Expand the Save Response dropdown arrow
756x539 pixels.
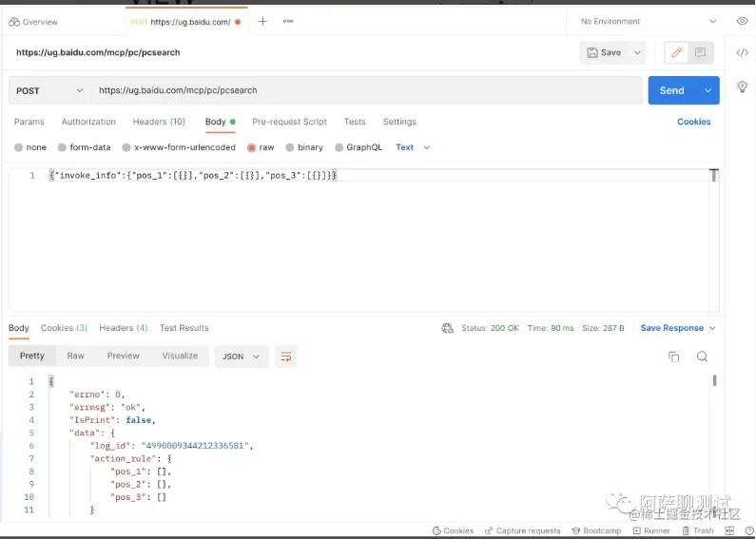[x=712, y=328]
